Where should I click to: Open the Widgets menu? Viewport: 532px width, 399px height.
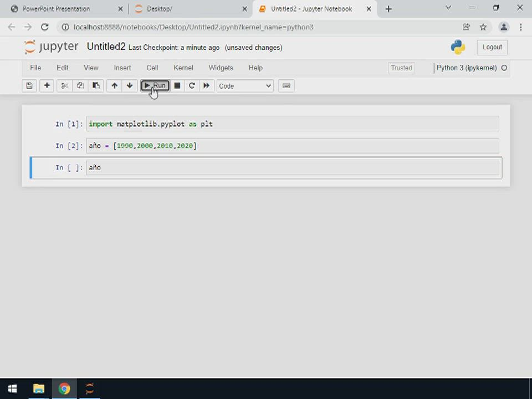221,68
